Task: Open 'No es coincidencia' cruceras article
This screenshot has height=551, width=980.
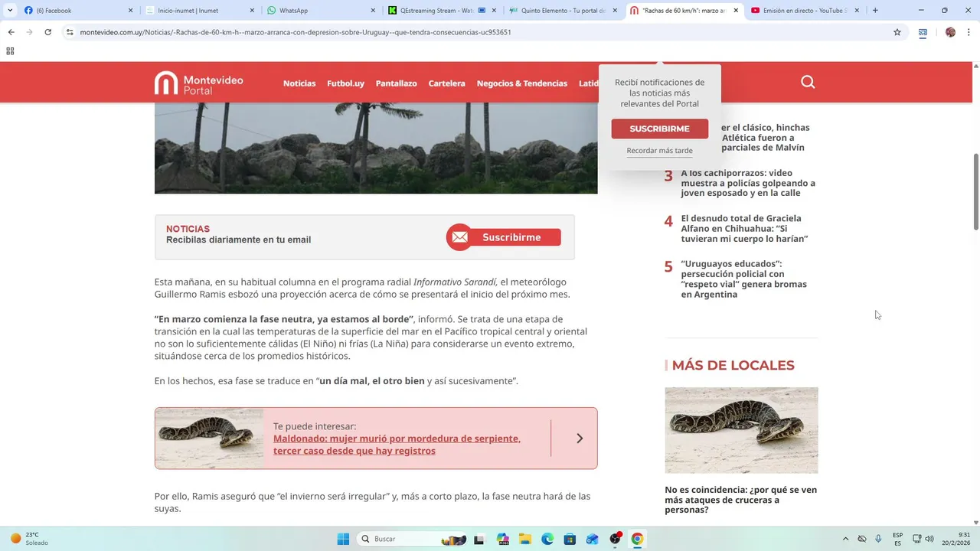Action: [x=740, y=500]
